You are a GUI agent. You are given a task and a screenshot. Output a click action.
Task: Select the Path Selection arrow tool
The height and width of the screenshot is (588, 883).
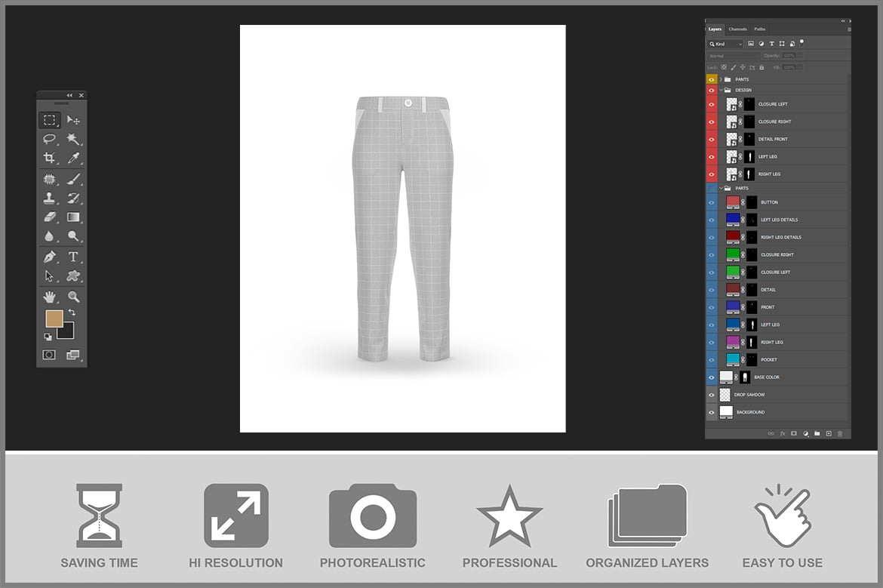(x=50, y=276)
